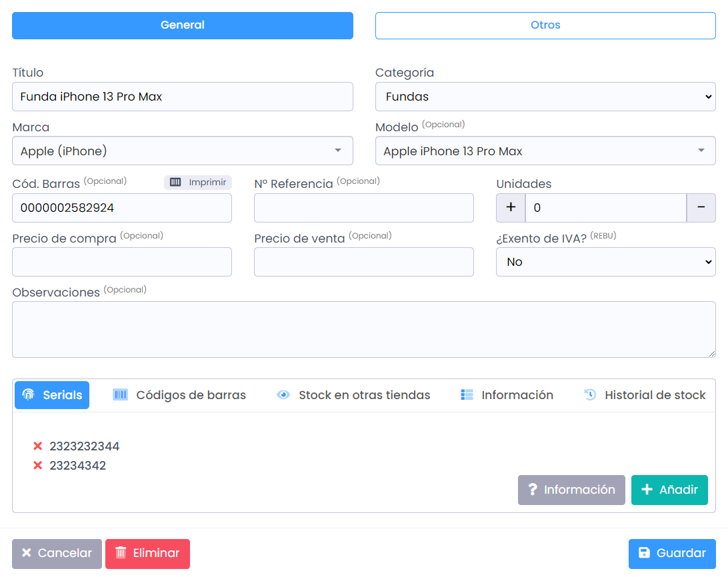Remove serial 2323232344 with red X
The width and height of the screenshot is (728, 577).
38,446
